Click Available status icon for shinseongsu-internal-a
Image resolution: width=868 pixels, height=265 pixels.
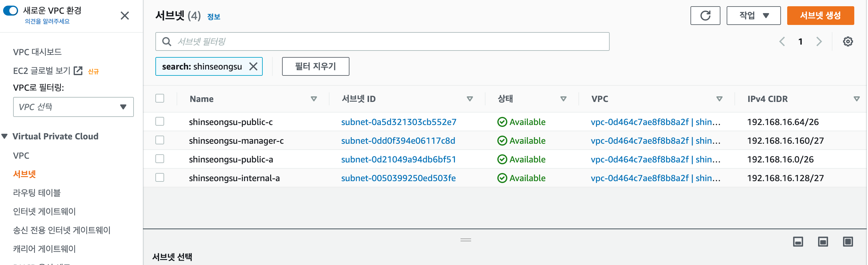502,178
